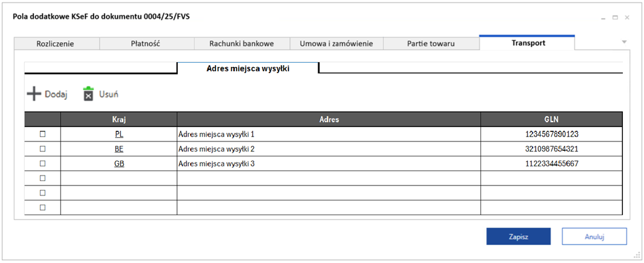644x263 pixels.
Task: Click the Kraj column header
Action: [x=119, y=119]
